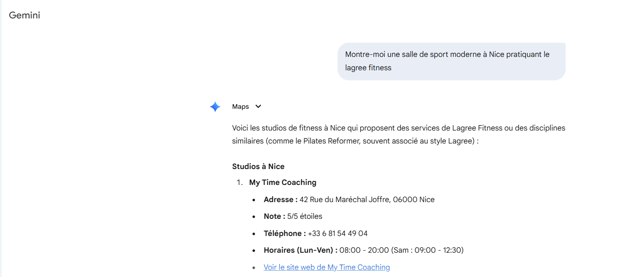Click the Téléphone bold label
644x277 pixels.
[x=285, y=233]
